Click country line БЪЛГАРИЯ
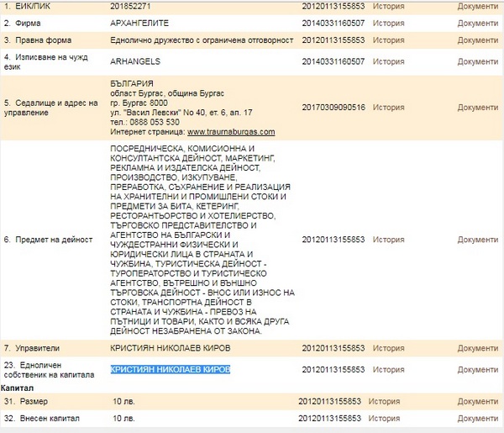This screenshot has width=504, height=433. 132,83
